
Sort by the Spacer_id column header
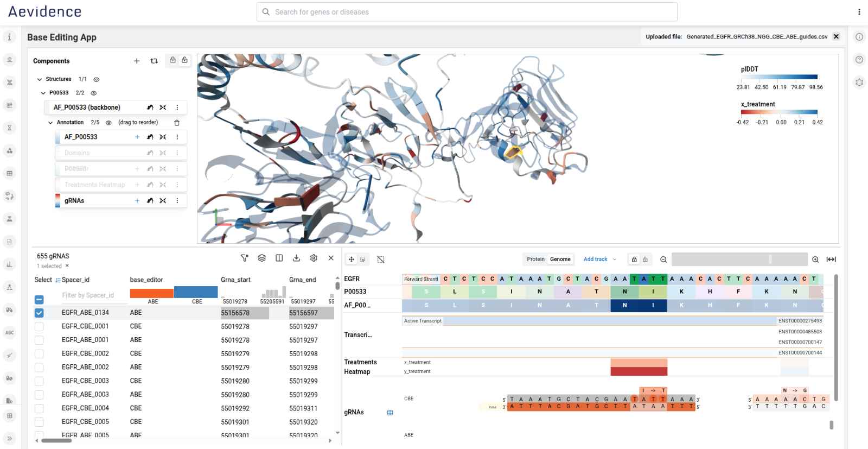point(75,280)
